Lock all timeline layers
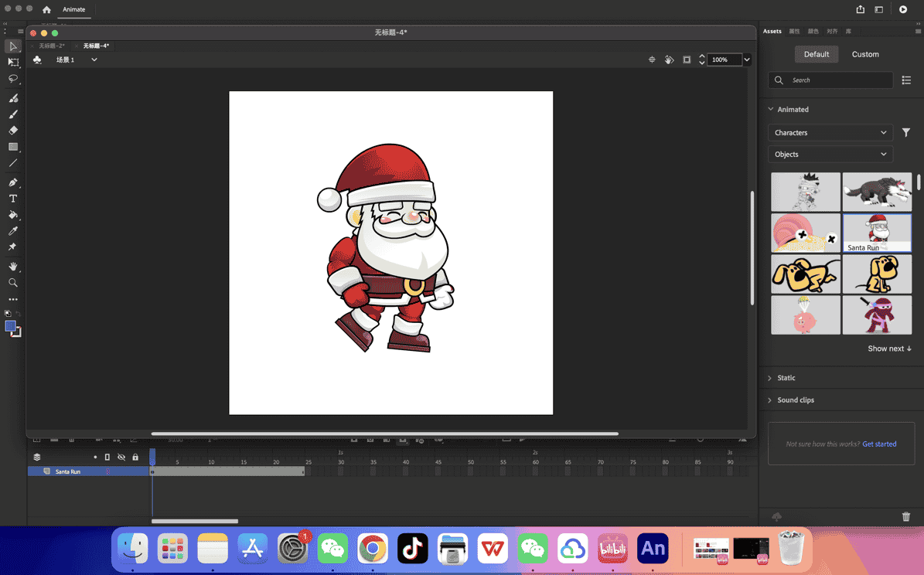The image size is (924, 575). coord(135,457)
